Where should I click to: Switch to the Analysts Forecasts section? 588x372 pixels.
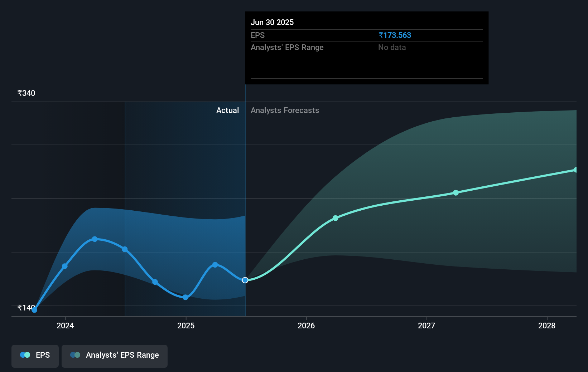pos(285,110)
